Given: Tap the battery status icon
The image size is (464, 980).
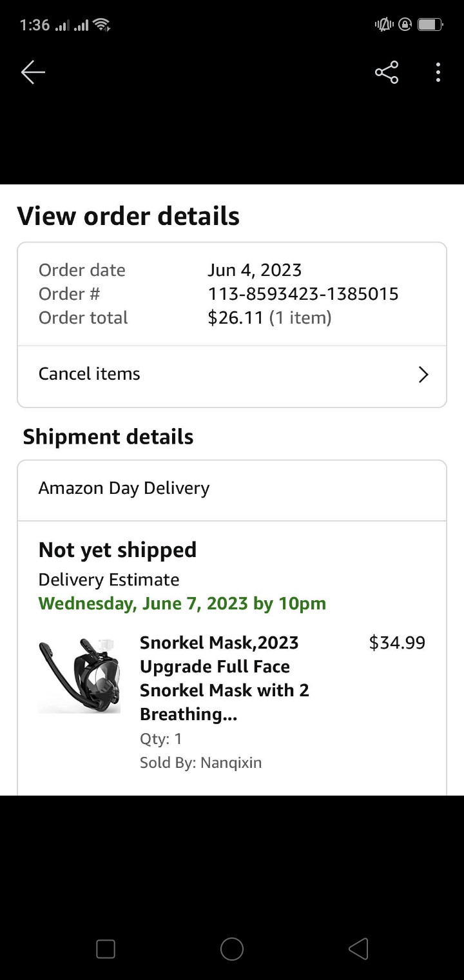Looking at the screenshot, I should [429, 25].
